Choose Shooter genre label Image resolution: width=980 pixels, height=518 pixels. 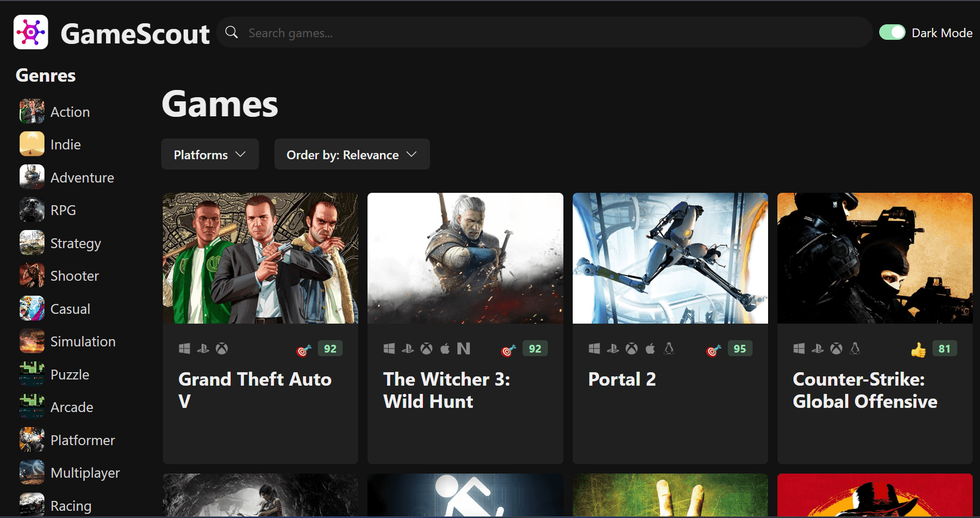click(74, 276)
